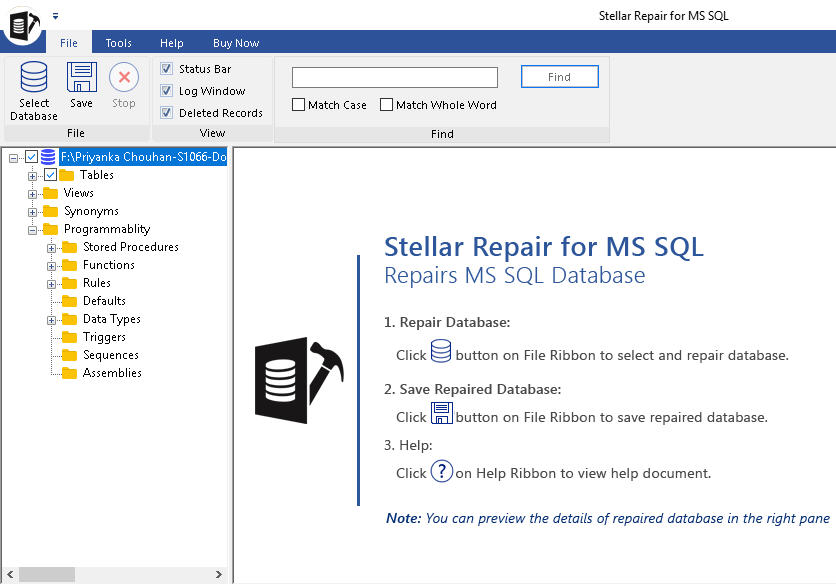Click the Save label under the disk icon
This screenshot has width=836, height=584.
click(x=81, y=103)
